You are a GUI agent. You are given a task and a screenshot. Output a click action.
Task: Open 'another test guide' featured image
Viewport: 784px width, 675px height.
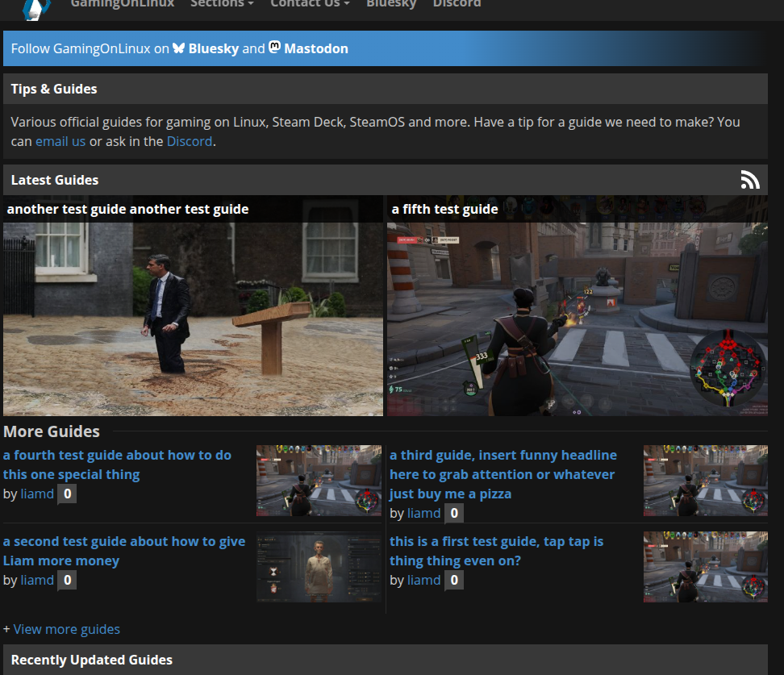(193, 319)
